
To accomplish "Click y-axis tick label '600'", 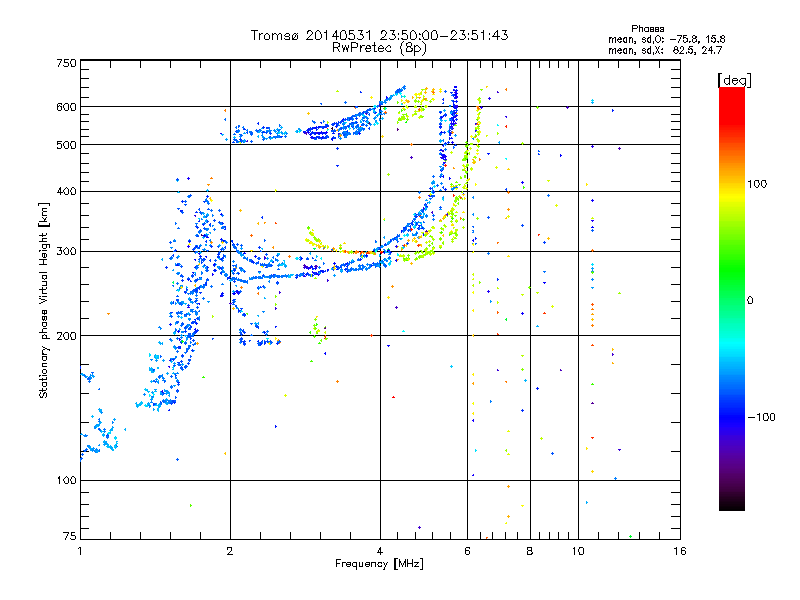I will click(x=66, y=107).
